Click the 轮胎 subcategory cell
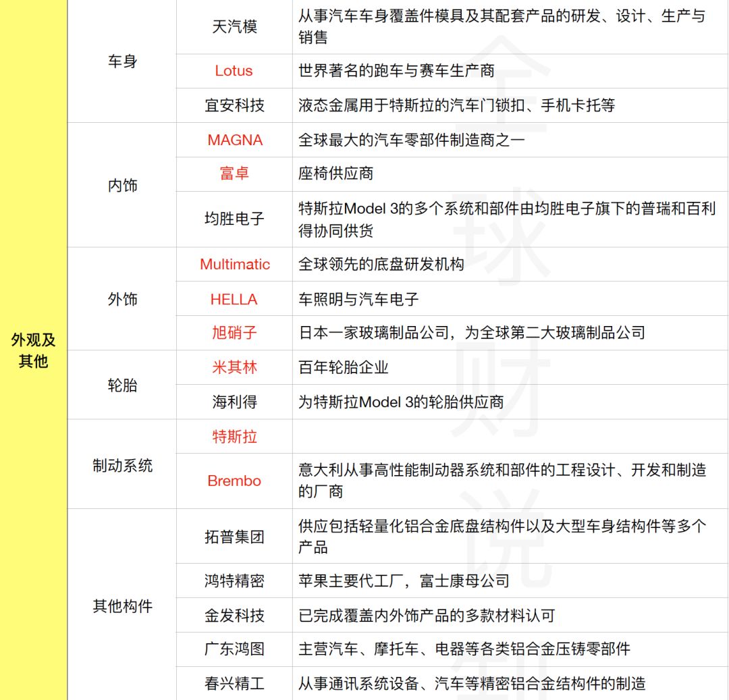This screenshot has height=700, width=729. 122,385
